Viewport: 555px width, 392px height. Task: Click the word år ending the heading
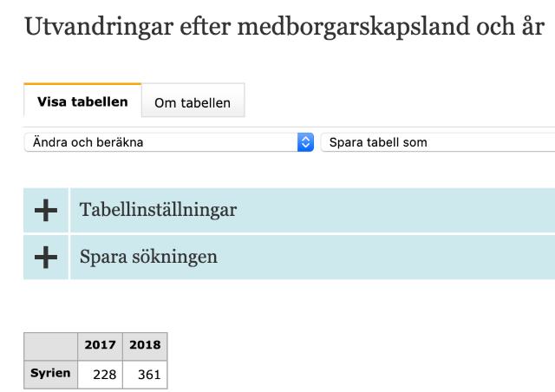(x=530, y=27)
